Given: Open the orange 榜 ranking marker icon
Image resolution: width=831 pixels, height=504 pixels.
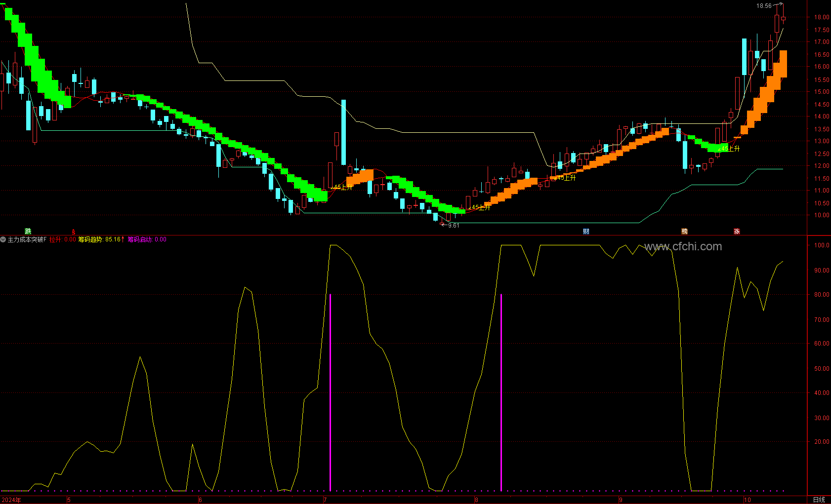Looking at the screenshot, I should [684, 232].
